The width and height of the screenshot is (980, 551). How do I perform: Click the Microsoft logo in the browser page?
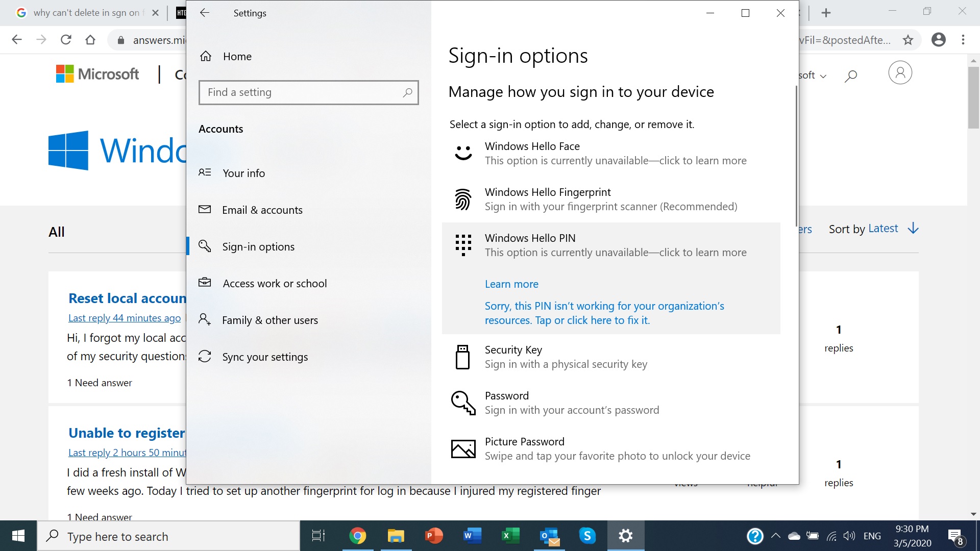[97, 74]
